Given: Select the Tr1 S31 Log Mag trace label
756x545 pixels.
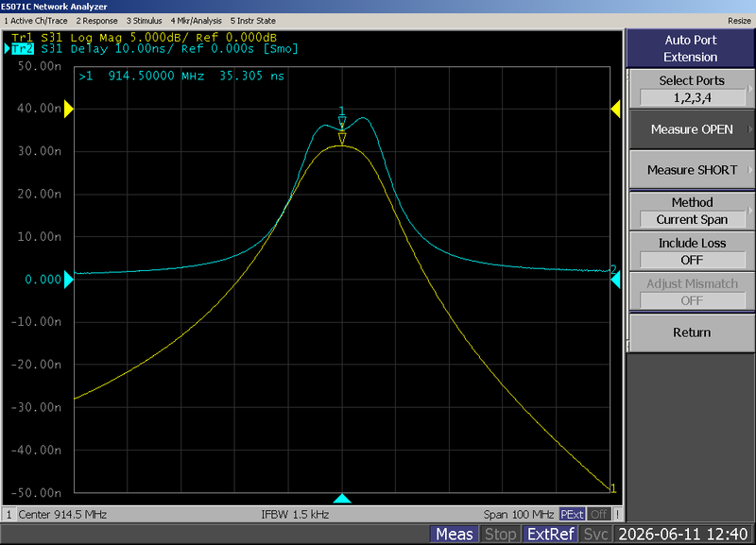Looking at the screenshot, I should [145, 38].
